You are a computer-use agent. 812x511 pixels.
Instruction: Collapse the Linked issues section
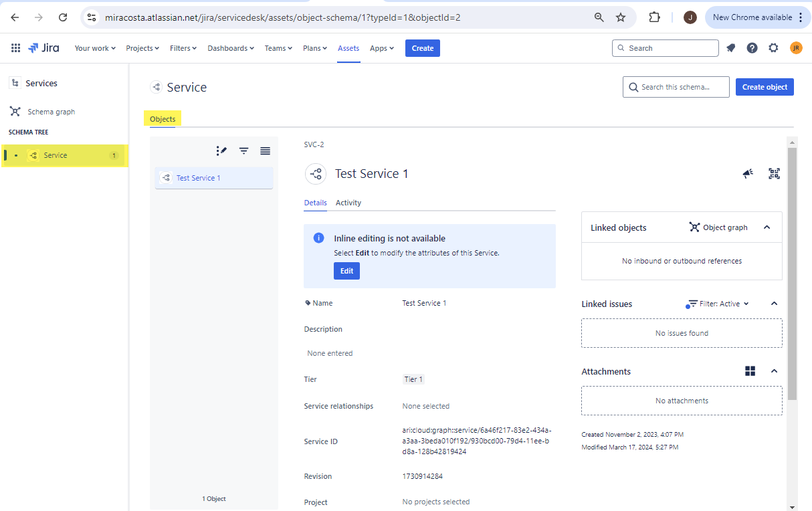pos(774,304)
